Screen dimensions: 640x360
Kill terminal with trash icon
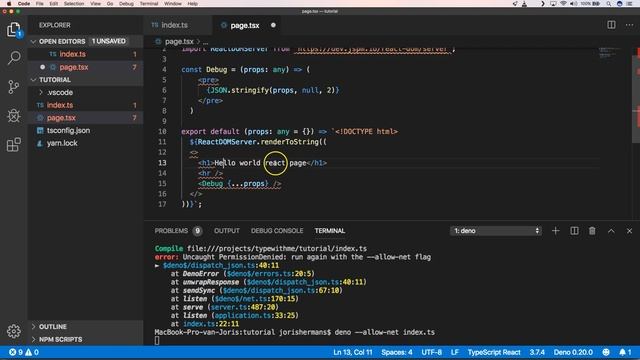coord(592,231)
